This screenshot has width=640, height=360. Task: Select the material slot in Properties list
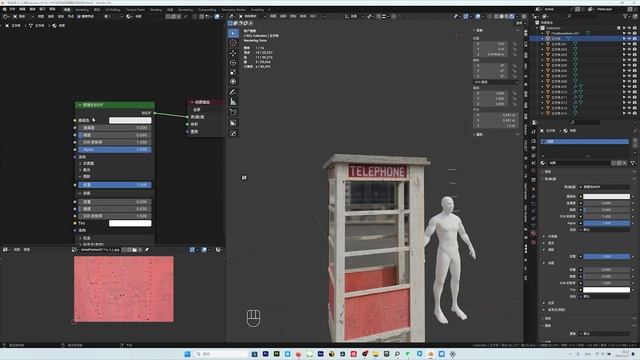coord(585,142)
